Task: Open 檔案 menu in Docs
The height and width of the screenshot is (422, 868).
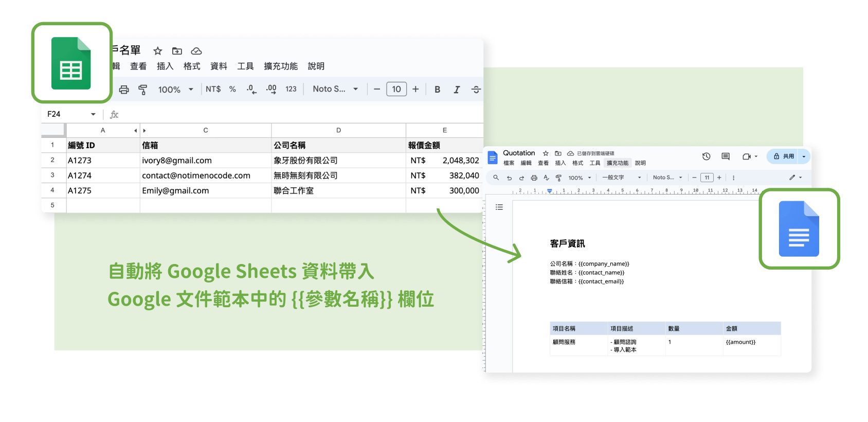Action: 509,163
